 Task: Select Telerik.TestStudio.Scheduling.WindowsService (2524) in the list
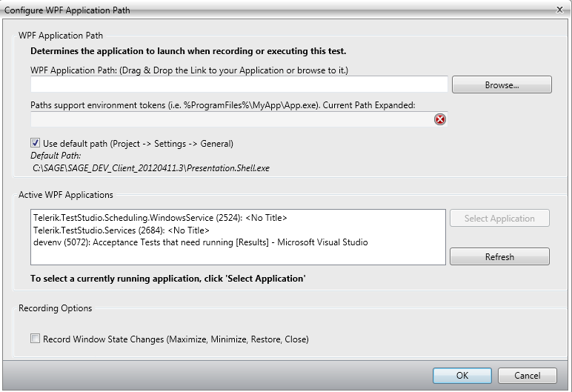[x=159, y=219]
